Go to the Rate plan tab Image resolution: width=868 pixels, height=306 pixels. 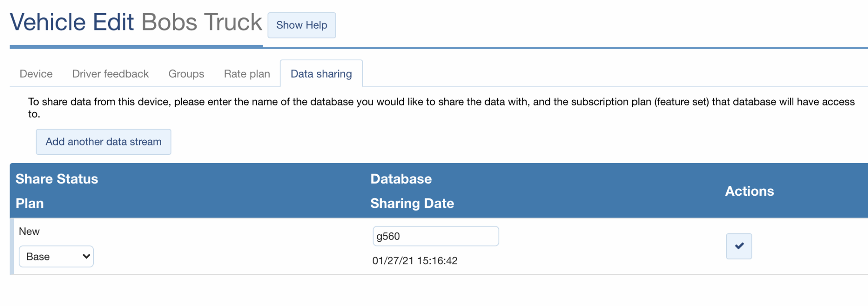click(247, 74)
